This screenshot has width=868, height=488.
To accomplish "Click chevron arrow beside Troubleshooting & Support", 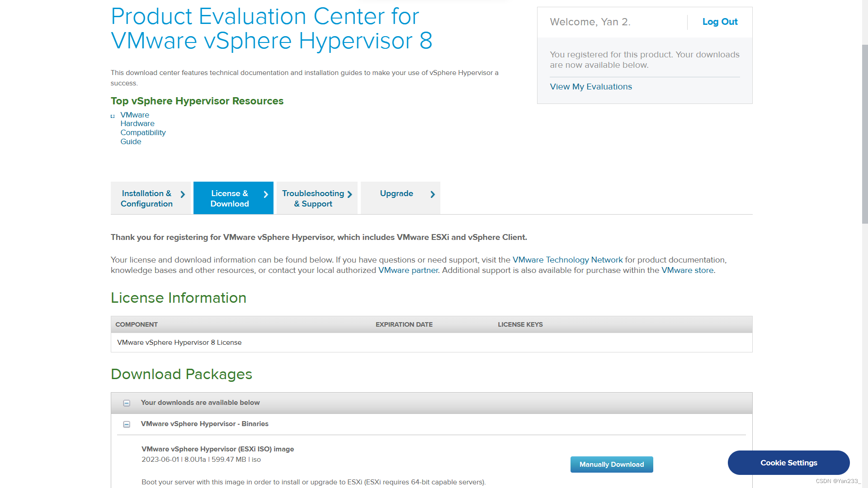I will pyautogui.click(x=349, y=194).
